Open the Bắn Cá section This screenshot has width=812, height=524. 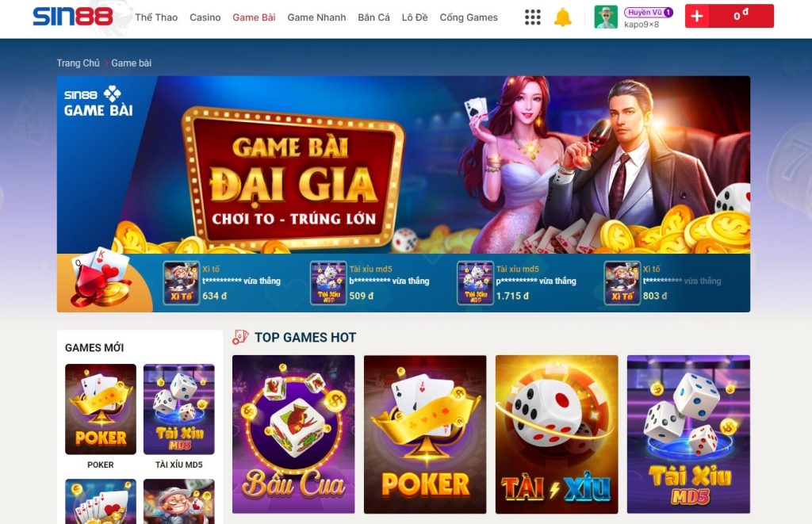(x=374, y=17)
